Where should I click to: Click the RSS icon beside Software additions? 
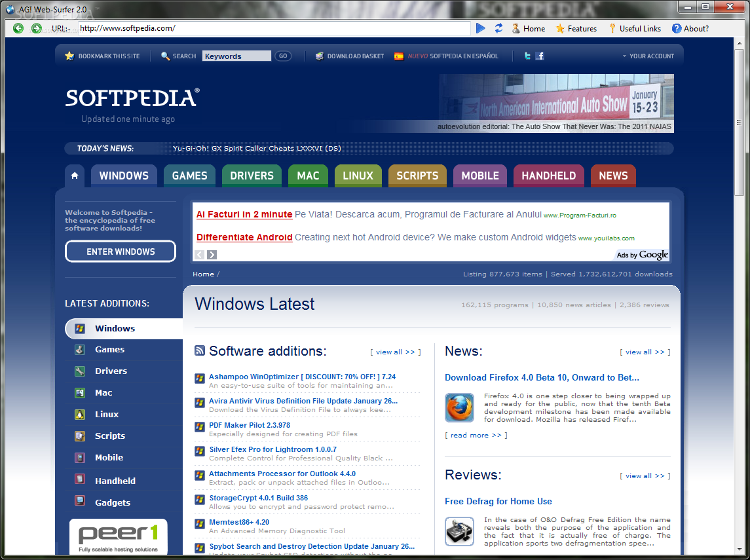[x=200, y=350]
